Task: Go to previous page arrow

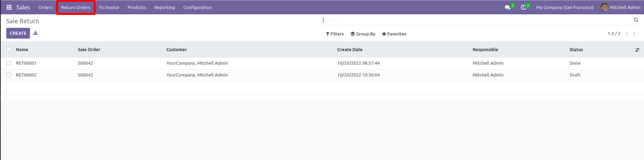Action: (x=627, y=34)
